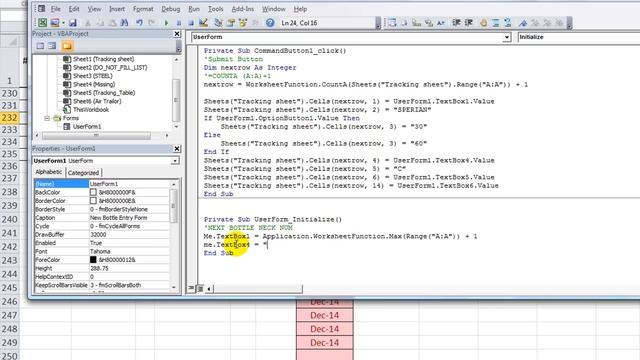The image size is (640, 360).
Task: Open the Debug menu
Action: (x=171, y=9)
